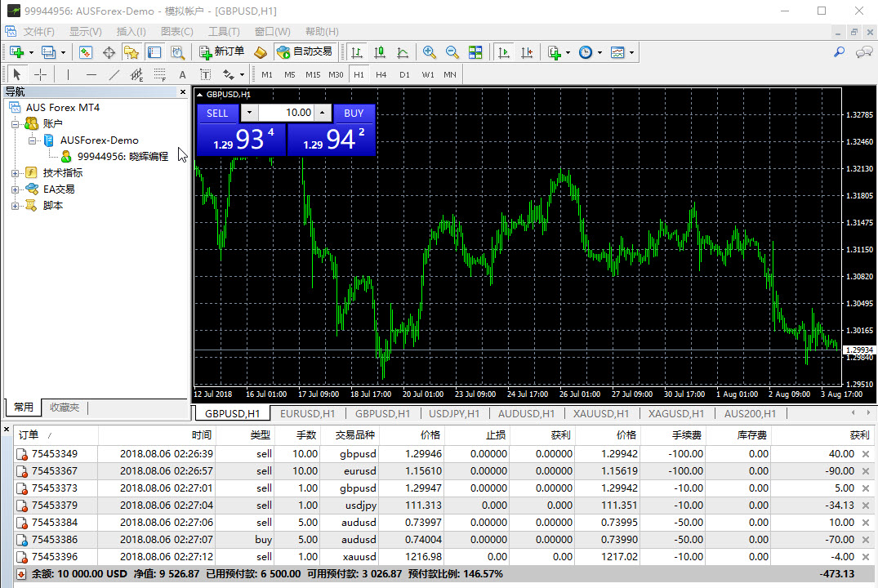Expand the 技术指标 tree node

point(15,173)
